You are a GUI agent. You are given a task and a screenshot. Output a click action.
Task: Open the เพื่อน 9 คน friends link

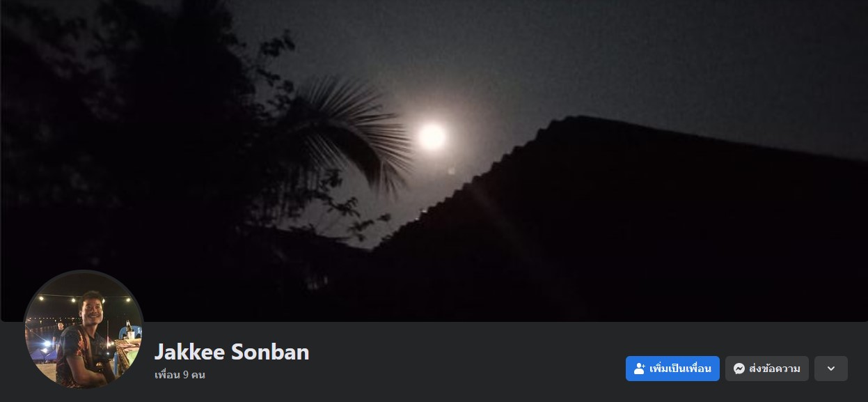180,375
